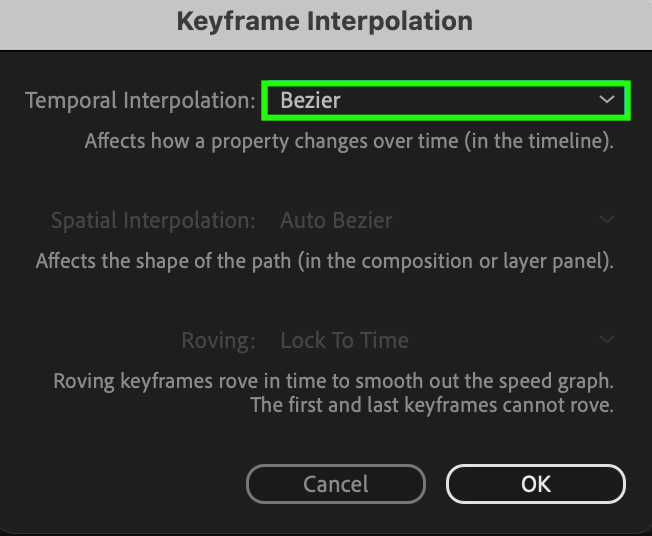The width and height of the screenshot is (652, 536).
Task: Select the "Lock To Time" value text
Action: (x=344, y=340)
